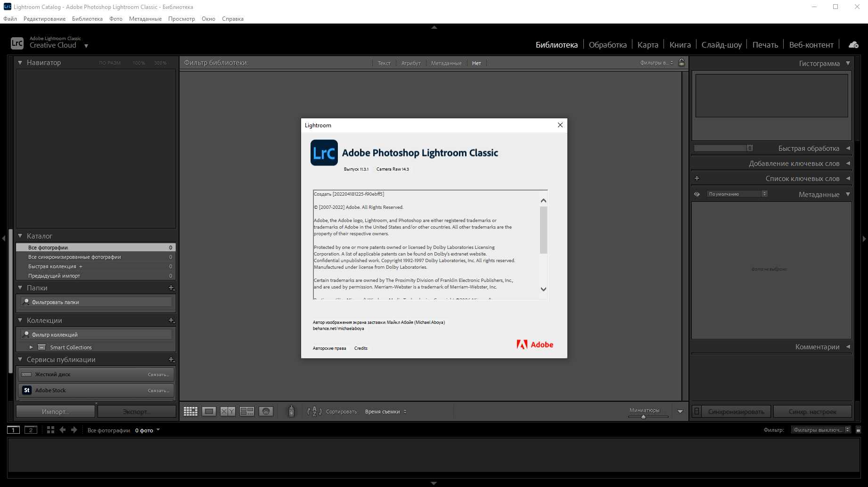Image resolution: width=868 pixels, height=487 pixels.
Task: Open cloud sync status icon
Action: tap(853, 45)
